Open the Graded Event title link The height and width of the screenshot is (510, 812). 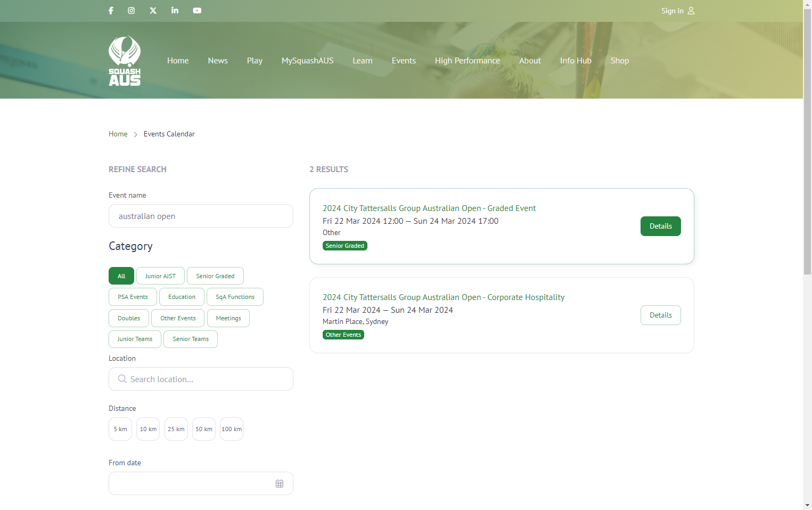pos(429,208)
